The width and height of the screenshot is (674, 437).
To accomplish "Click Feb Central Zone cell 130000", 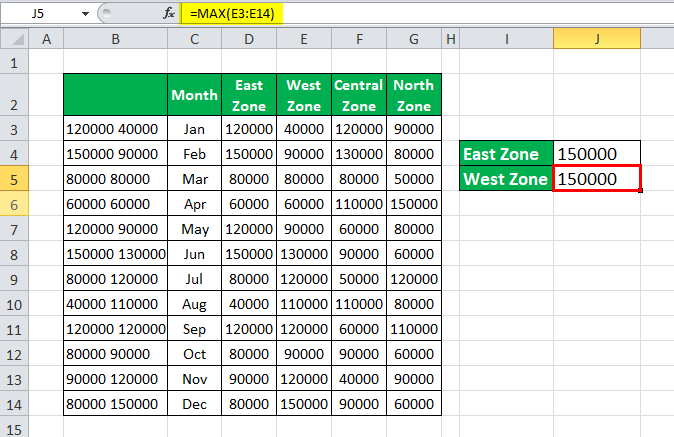I will pos(359,153).
